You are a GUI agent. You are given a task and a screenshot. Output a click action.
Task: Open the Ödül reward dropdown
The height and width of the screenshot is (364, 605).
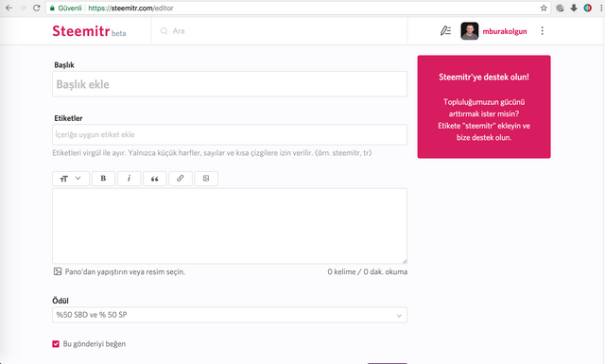tap(230, 315)
